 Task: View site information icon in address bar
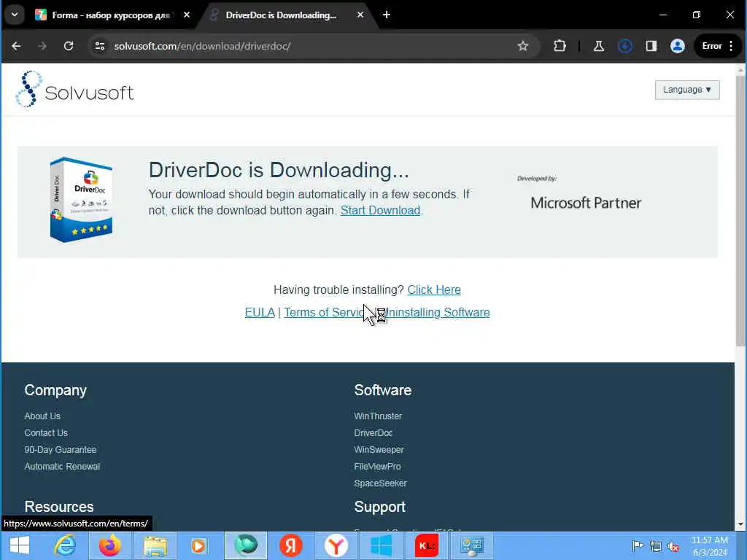point(99,46)
